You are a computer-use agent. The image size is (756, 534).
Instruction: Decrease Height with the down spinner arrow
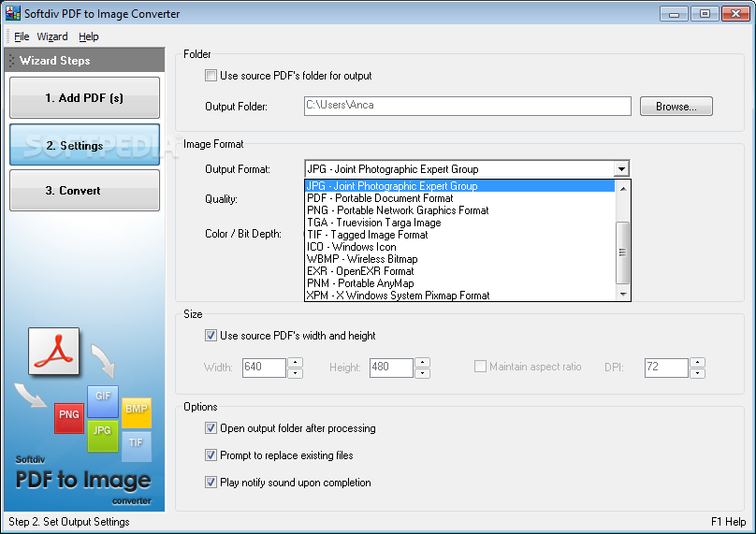(422, 373)
